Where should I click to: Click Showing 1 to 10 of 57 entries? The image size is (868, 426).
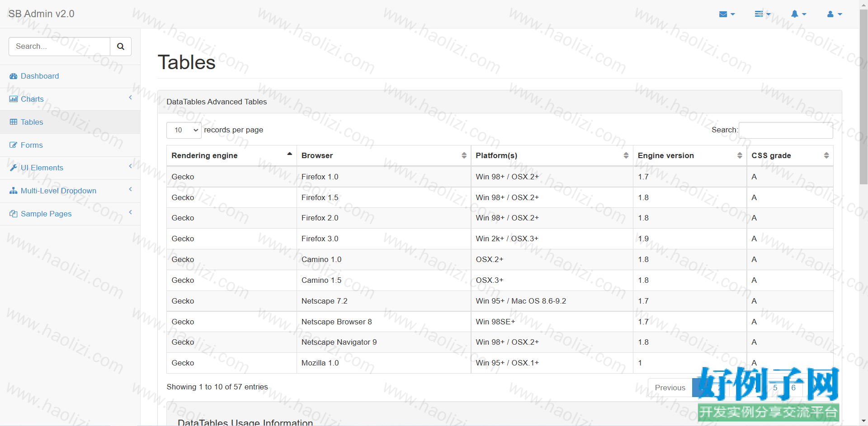coord(217,387)
